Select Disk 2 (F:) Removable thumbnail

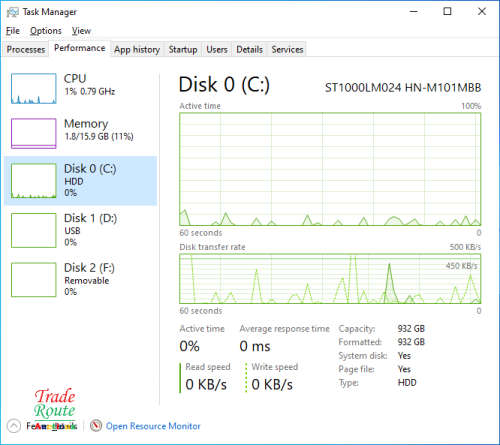(34, 280)
